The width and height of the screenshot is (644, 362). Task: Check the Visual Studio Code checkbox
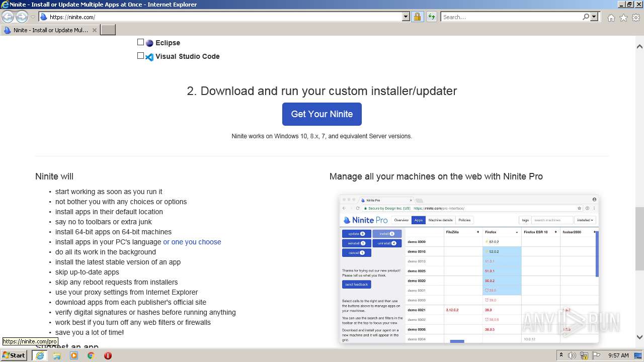(141, 56)
